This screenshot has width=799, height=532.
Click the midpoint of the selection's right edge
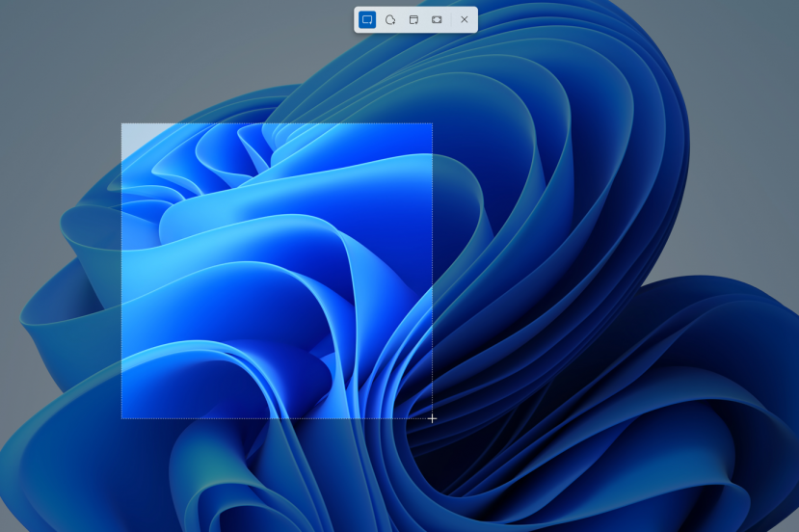click(x=432, y=271)
